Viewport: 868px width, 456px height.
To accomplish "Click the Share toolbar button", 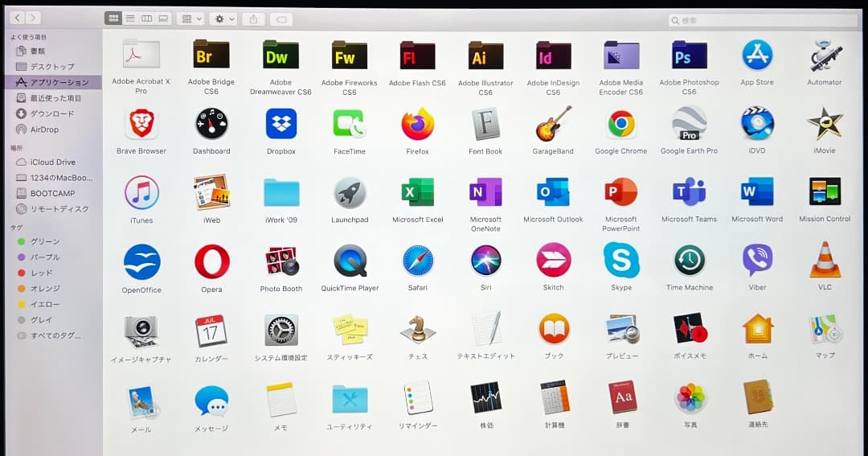I will (x=253, y=18).
